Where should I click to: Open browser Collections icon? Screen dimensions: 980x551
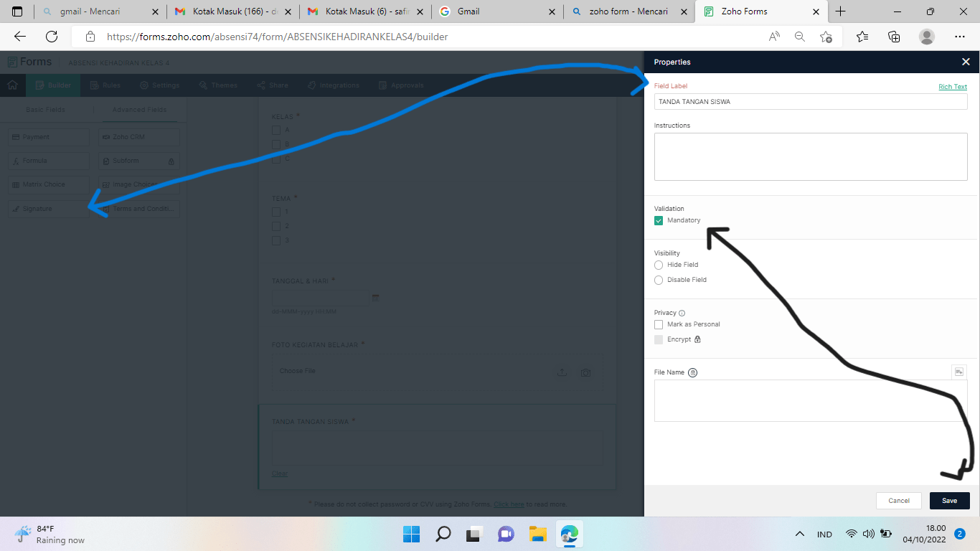click(894, 37)
